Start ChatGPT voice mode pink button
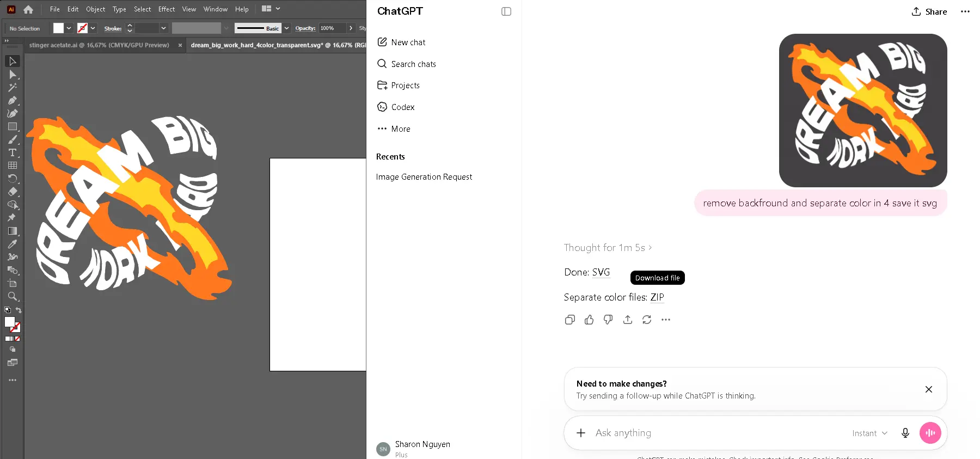980x459 pixels. pyautogui.click(x=930, y=433)
